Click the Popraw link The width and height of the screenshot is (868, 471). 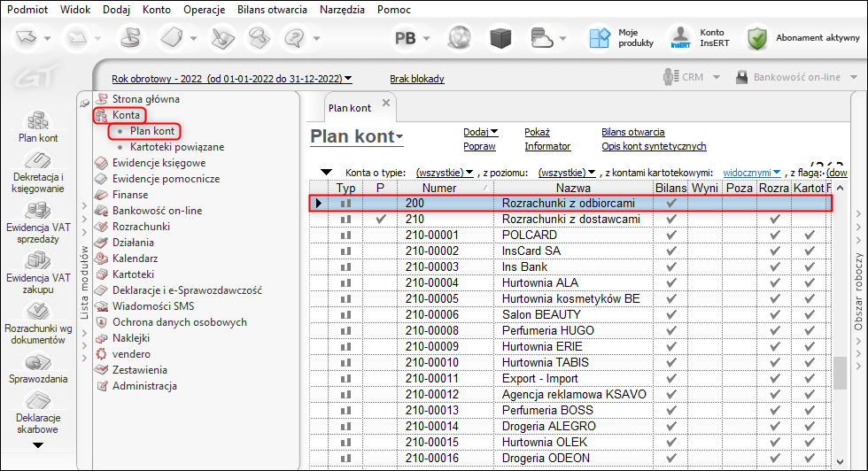tap(479, 146)
